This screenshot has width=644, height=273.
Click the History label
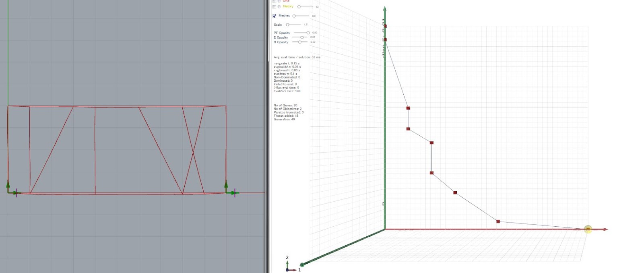click(x=288, y=6)
